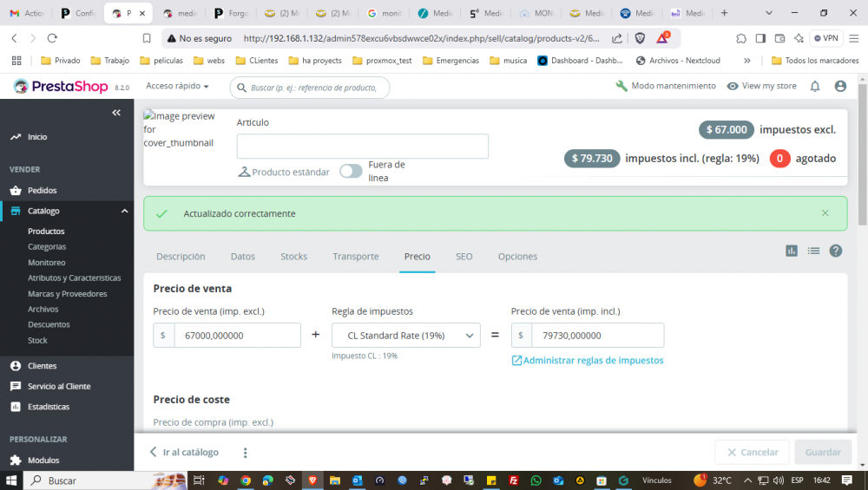Open the Clientes bookmarks folder
Viewport: 868px width, 490px height.
pyautogui.click(x=256, y=61)
